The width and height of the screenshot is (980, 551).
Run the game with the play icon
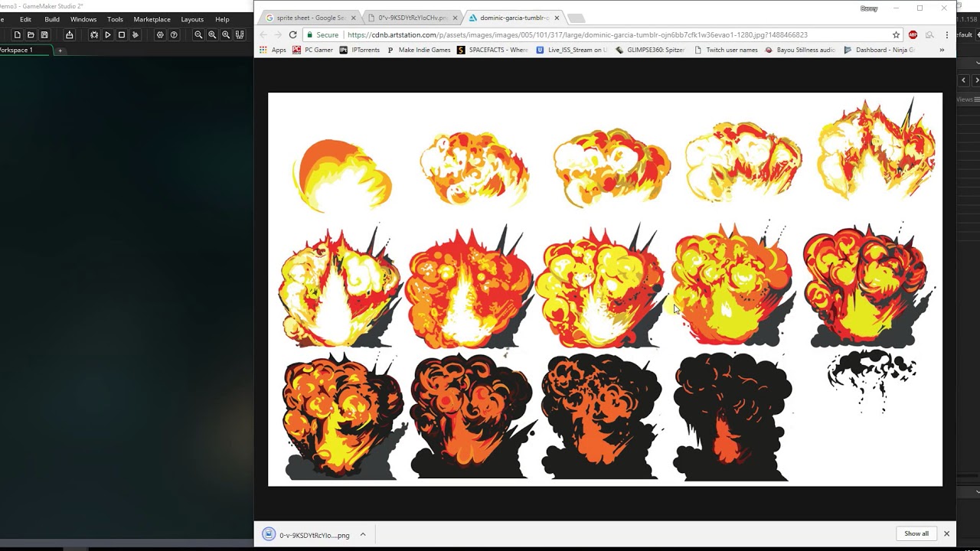click(108, 34)
